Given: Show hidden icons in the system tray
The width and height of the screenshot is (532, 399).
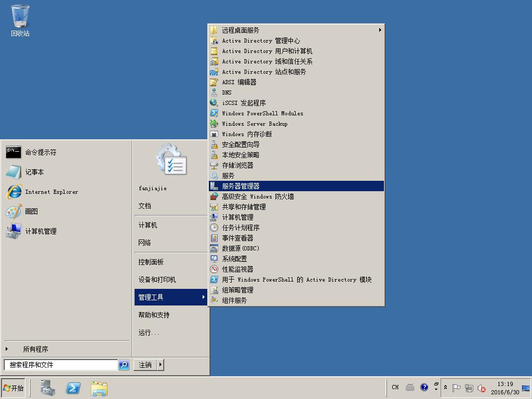Looking at the screenshot, I should 446,388.
